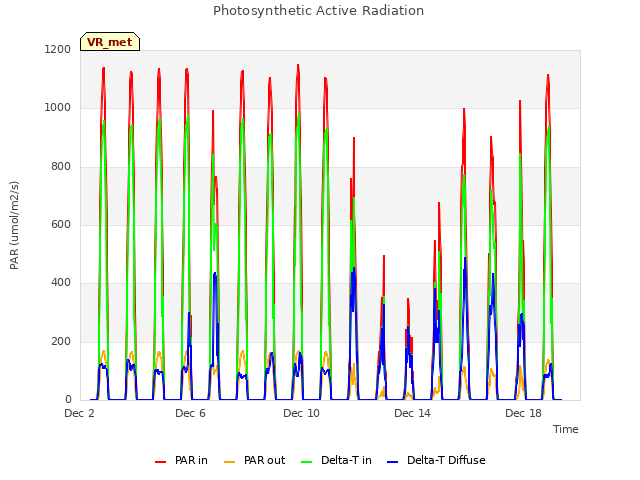Click the Dec 14 x-axis tick label
The width and height of the screenshot is (640, 480).
(412, 413)
